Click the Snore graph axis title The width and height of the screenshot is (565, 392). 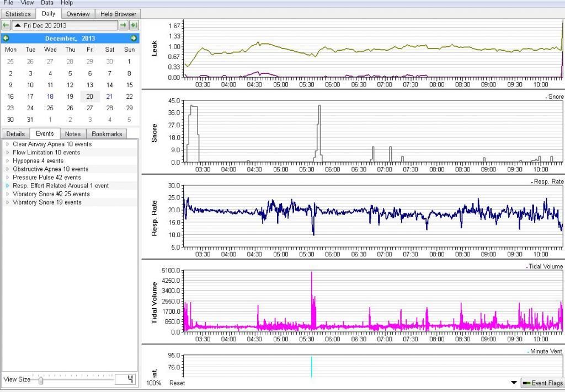point(154,133)
